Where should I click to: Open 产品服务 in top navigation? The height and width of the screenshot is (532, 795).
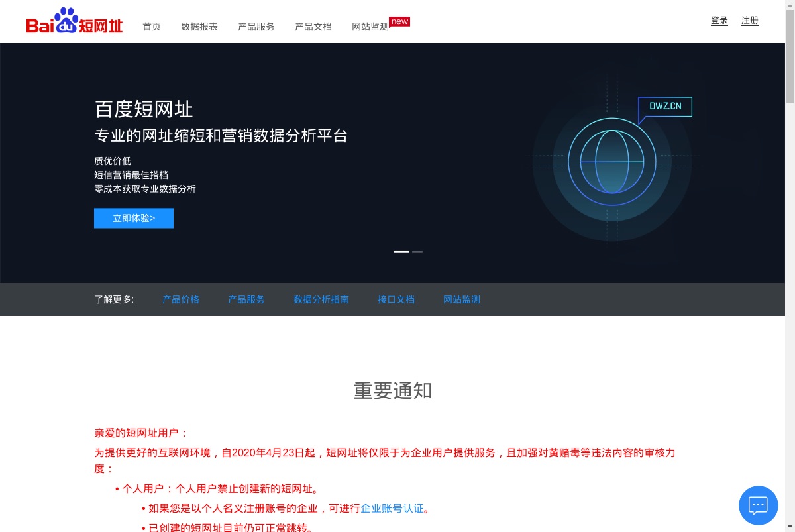click(256, 27)
